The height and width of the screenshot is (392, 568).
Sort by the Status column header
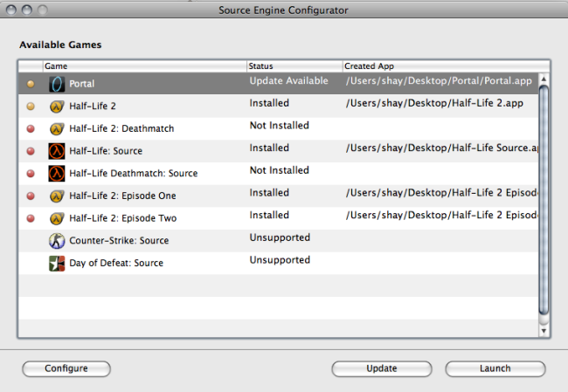tap(294, 65)
